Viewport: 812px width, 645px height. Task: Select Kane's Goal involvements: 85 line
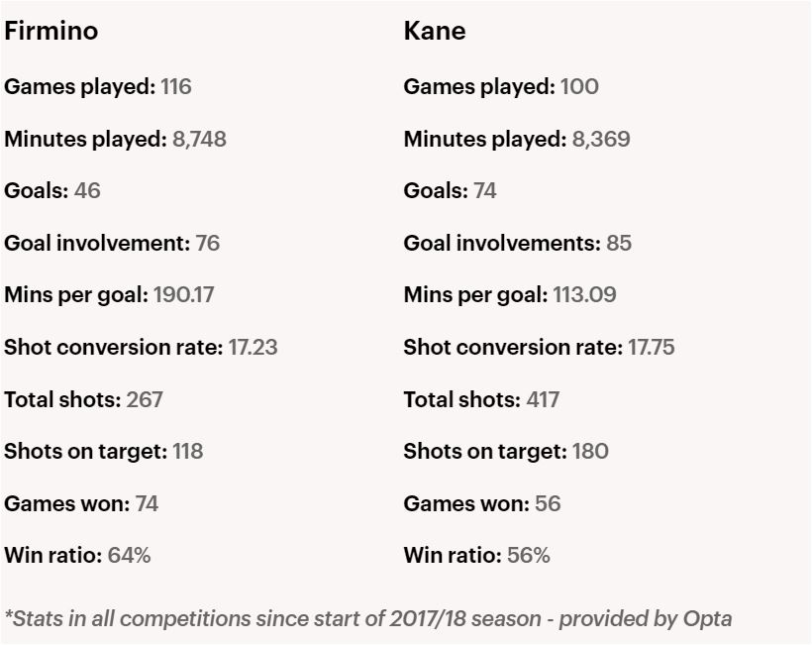[x=517, y=244]
